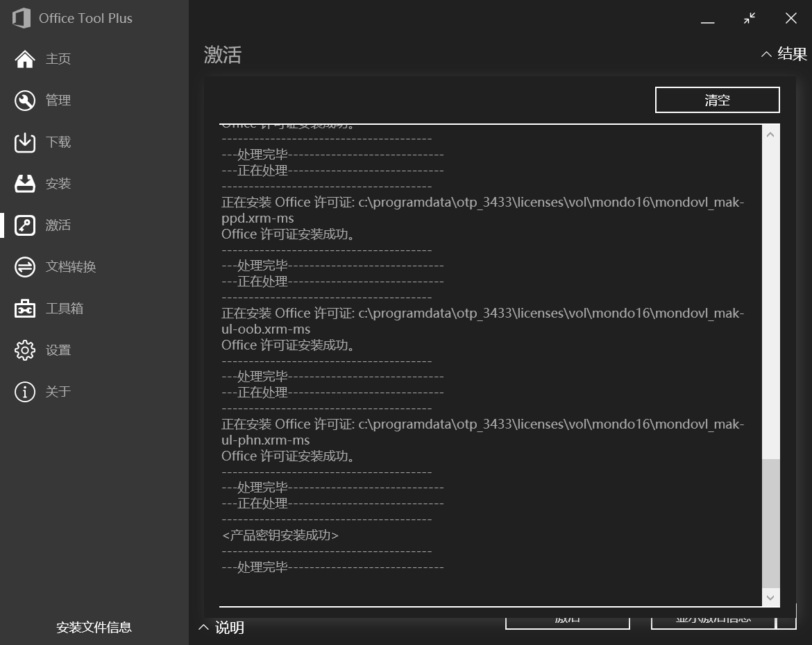Close the Office Tool Plus window
This screenshot has height=645, width=812.
click(x=790, y=19)
